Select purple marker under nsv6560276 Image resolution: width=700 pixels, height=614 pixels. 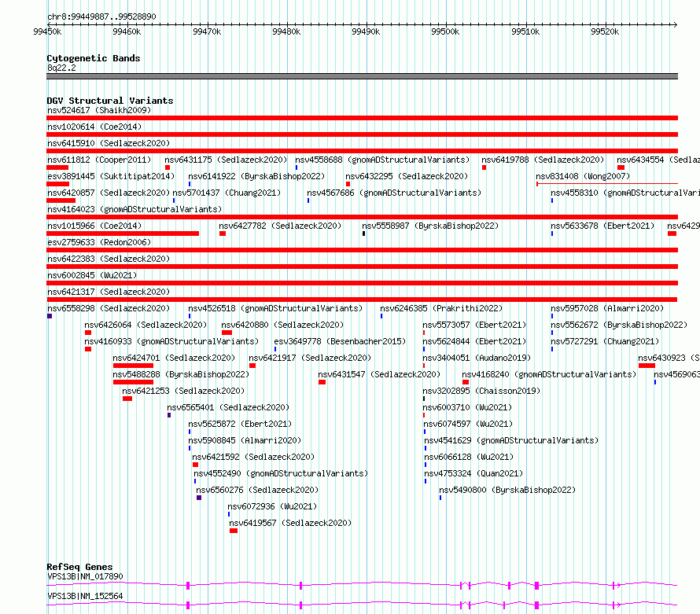pos(199,498)
